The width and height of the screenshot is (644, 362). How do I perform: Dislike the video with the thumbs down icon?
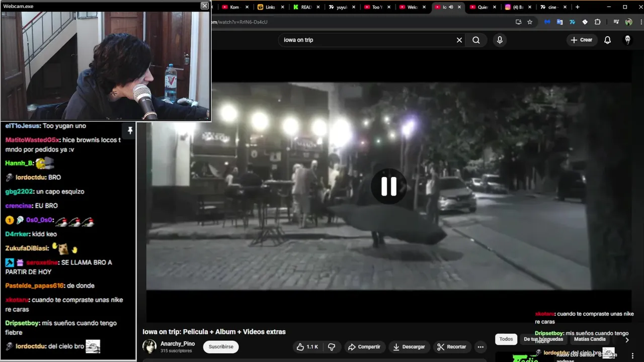pos(332,347)
